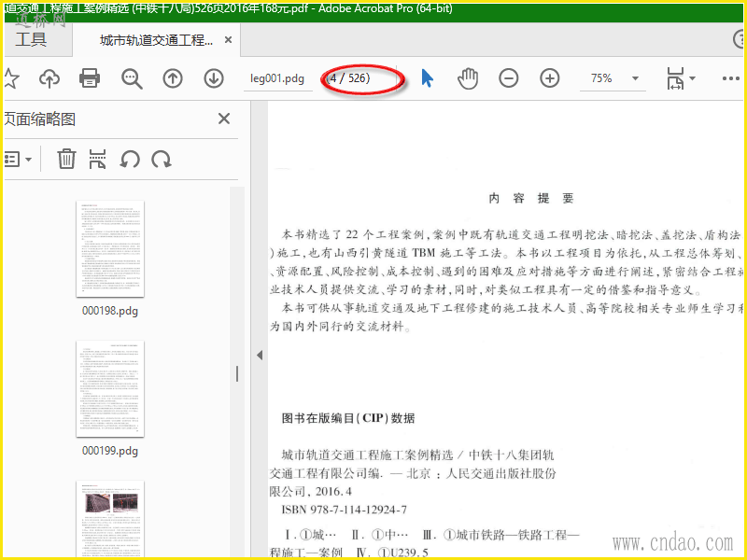Switch to the 城市轨道交通工程 document tab
The width and height of the screenshot is (747, 560).
click(x=156, y=40)
